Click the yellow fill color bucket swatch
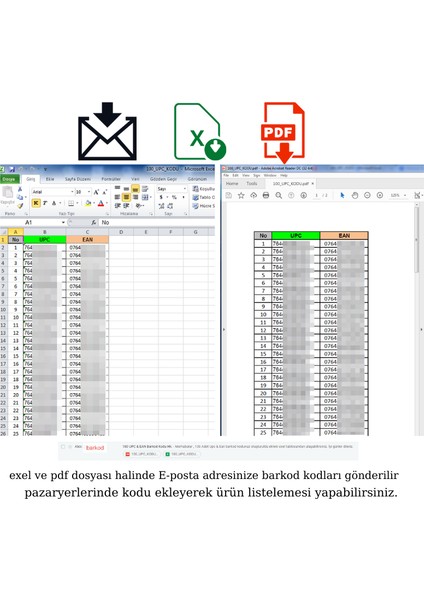This screenshot has width=424, height=600. coord(88,203)
